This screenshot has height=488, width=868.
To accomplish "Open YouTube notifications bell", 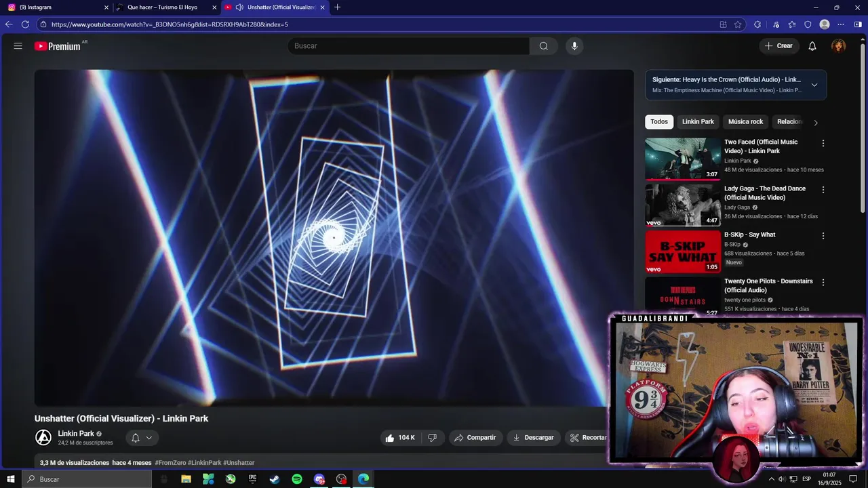I will point(812,46).
